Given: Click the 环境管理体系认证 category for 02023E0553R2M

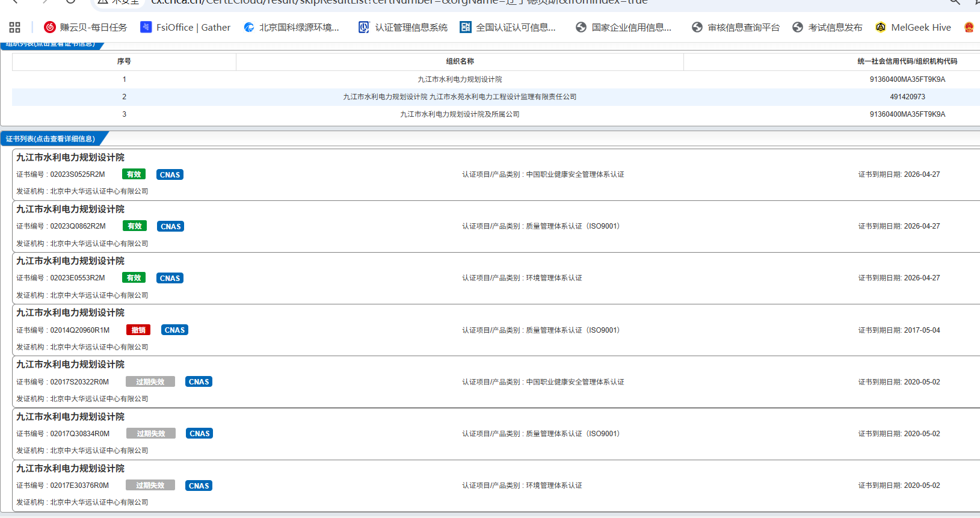Looking at the screenshot, I should point(554,278).
